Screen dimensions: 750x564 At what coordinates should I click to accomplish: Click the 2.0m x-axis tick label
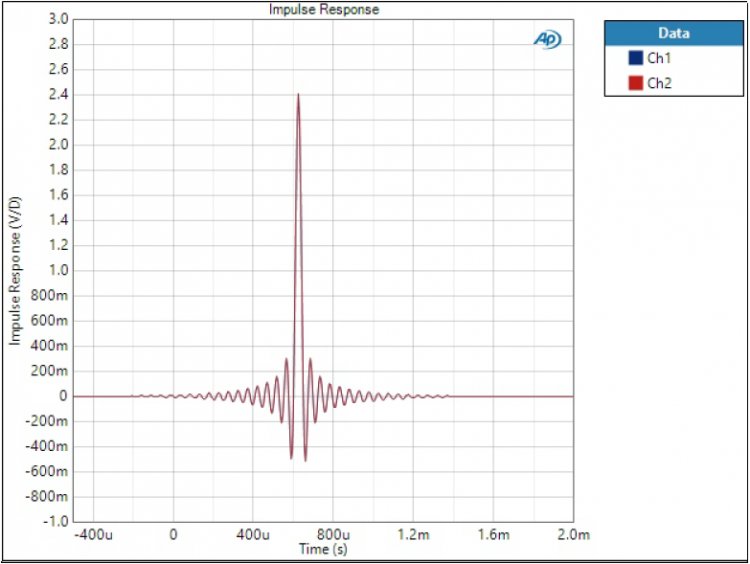coord(574,534)
